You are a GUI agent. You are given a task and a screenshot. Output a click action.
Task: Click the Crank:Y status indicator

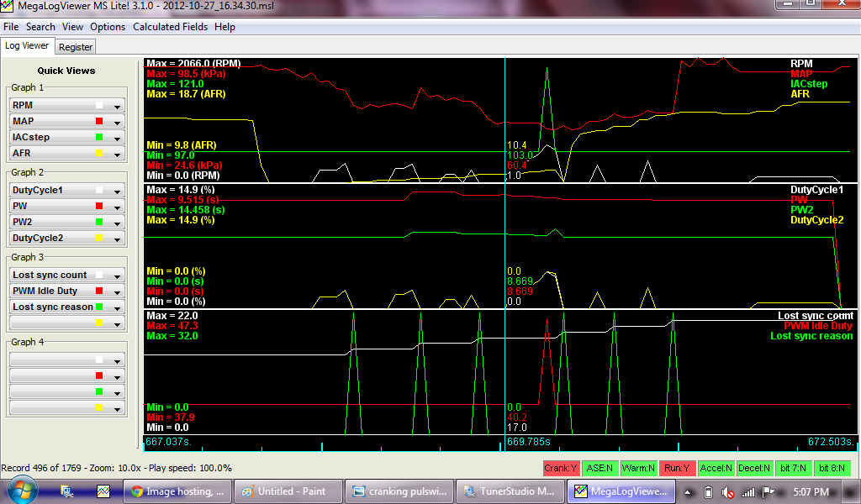(560, 468)
